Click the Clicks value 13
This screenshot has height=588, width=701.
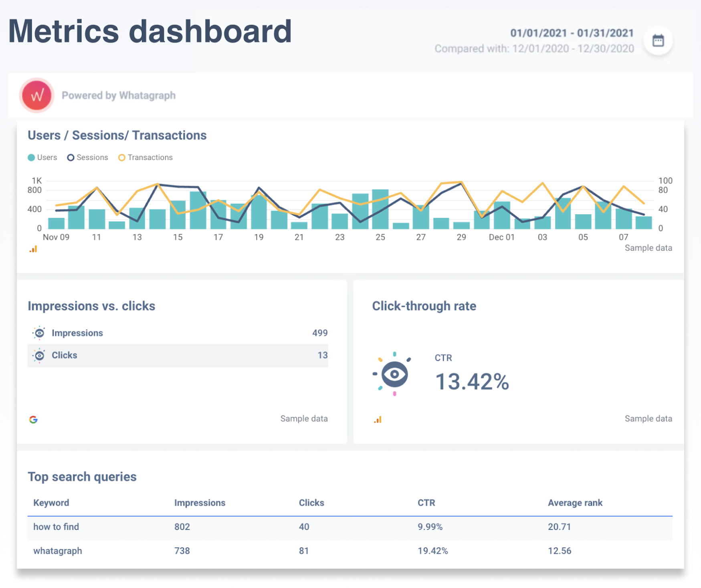click(x=323, y=355)
